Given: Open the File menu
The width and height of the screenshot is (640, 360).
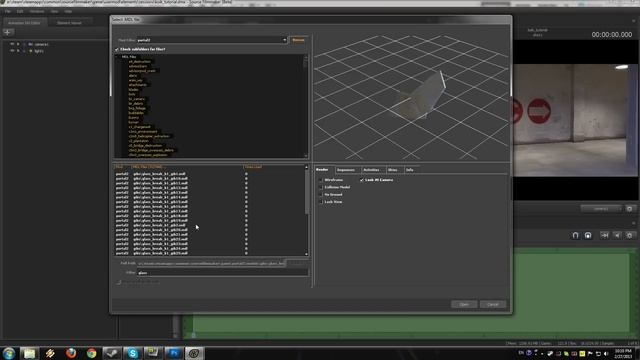Looking at the screenshot, I should [x=8, y=11].
